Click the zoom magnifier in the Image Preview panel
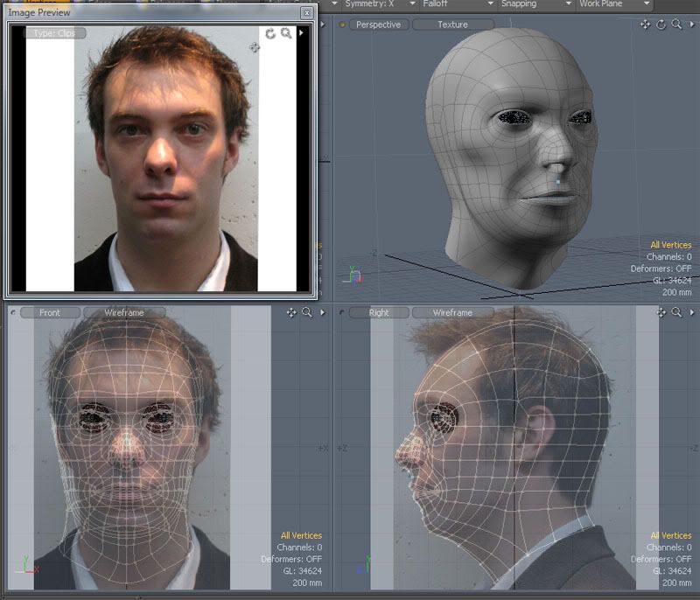The image size is (700, 600). [286, 33]
